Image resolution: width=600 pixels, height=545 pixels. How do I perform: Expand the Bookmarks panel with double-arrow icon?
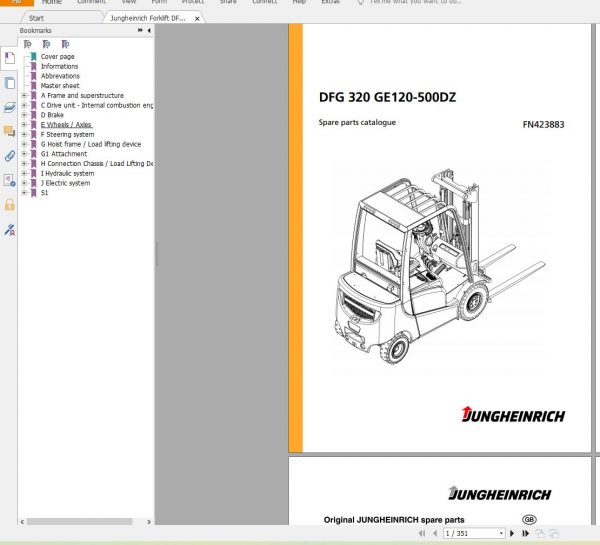140,30
